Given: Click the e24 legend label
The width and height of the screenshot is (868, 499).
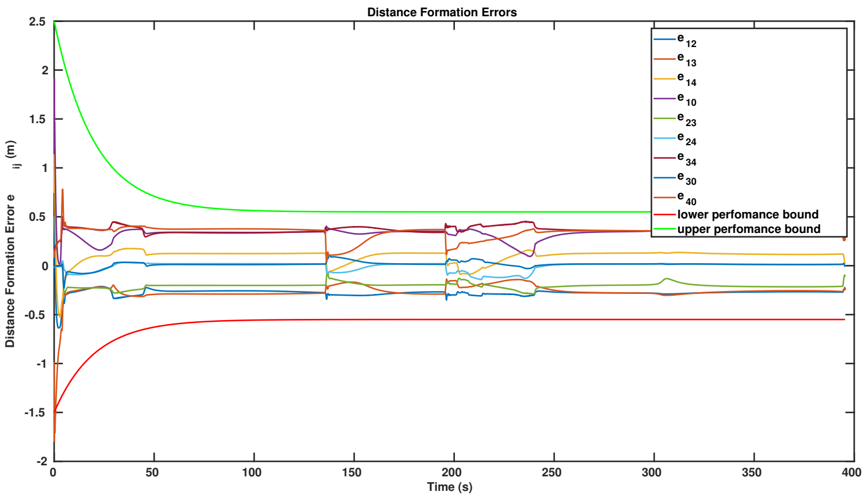Looking at the screenshot, I should coord(686,138).
